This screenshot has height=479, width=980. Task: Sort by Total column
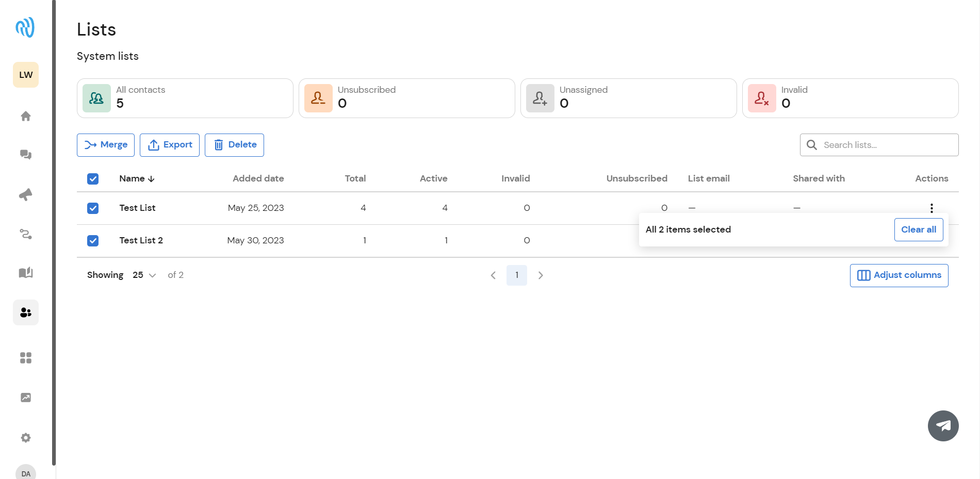(355, 178)
